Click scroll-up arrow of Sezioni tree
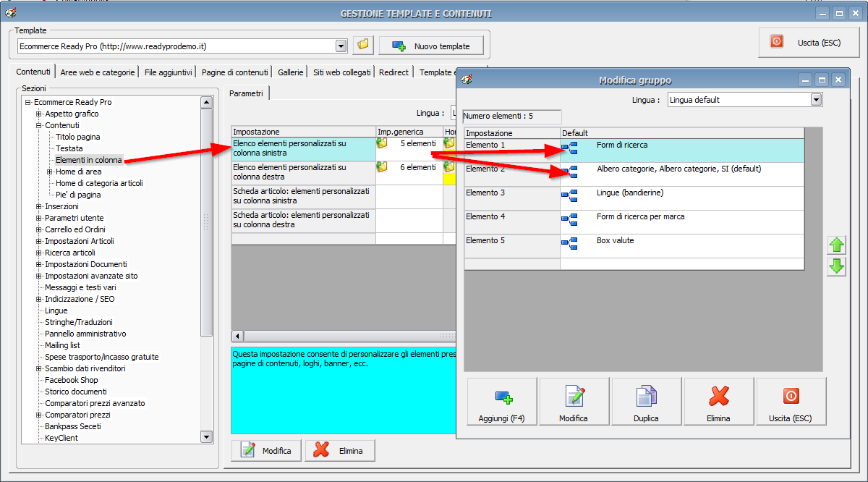This screenshot has width=868, height=482. [x=206, y=103]
